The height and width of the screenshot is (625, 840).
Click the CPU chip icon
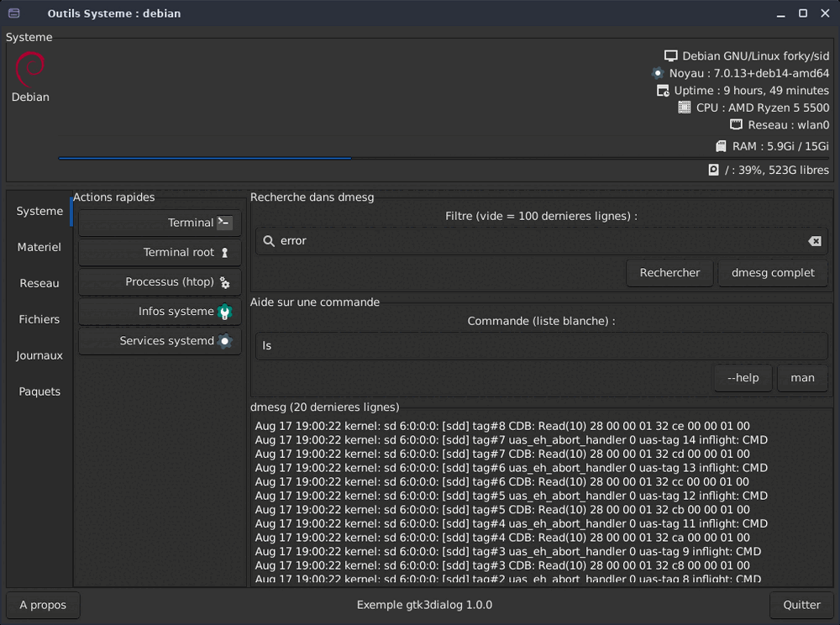click(684, 108)
